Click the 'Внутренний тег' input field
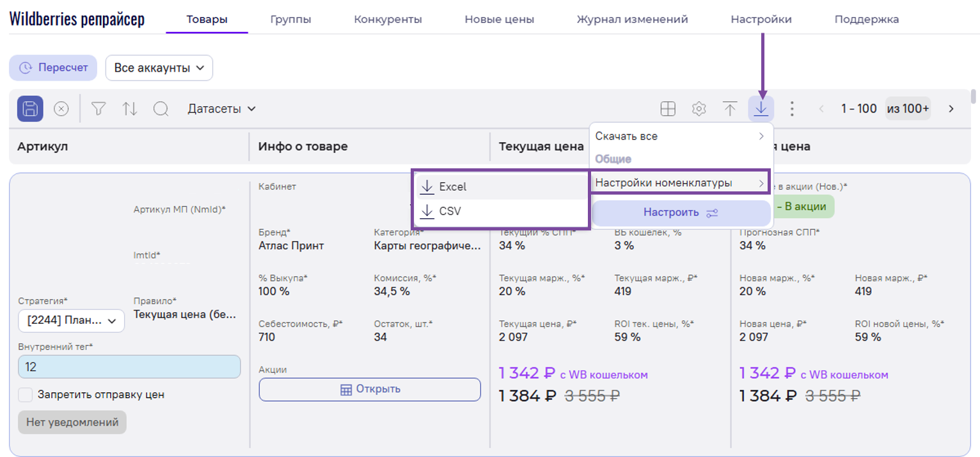 pyautogui.click(x=129, y=367)
